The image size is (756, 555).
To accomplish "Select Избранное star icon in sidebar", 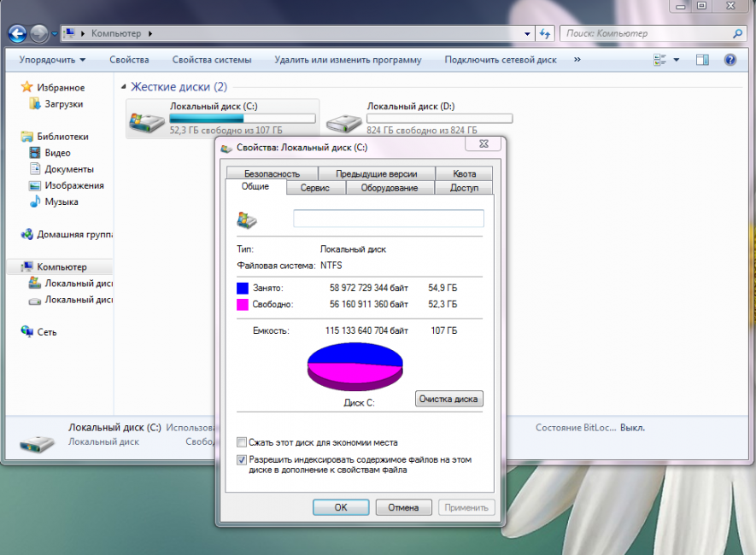I will [26, 87].
